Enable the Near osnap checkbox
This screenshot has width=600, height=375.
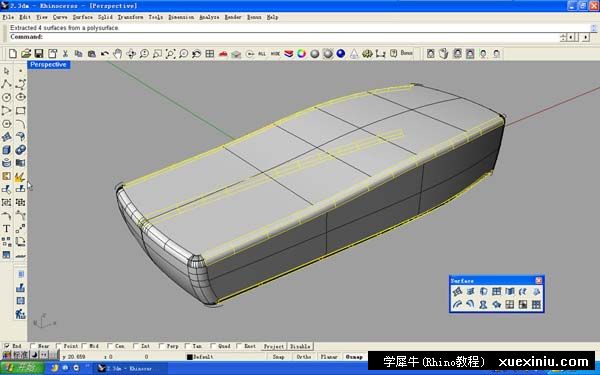pos(33,346)
